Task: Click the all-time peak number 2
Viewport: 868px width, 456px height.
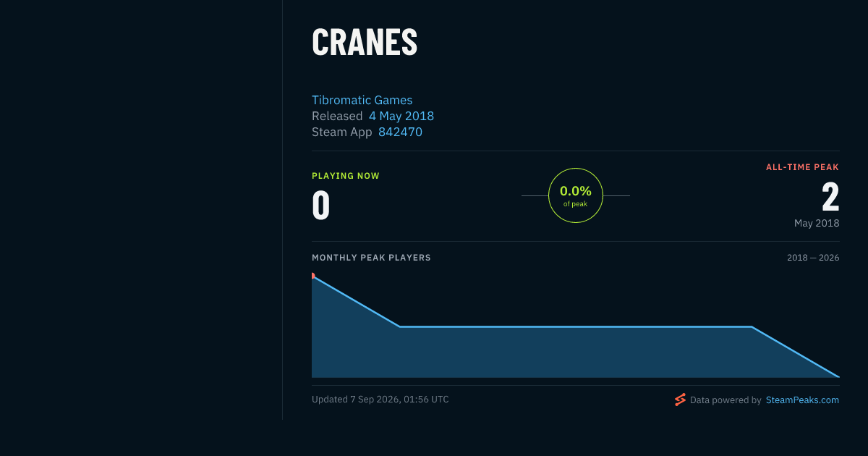Action: pos(830,197)
